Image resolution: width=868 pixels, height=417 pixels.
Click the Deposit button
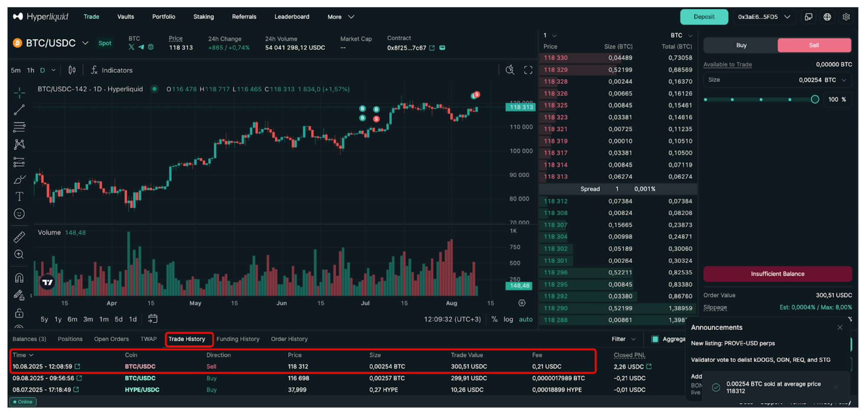[x=704, y=17]
